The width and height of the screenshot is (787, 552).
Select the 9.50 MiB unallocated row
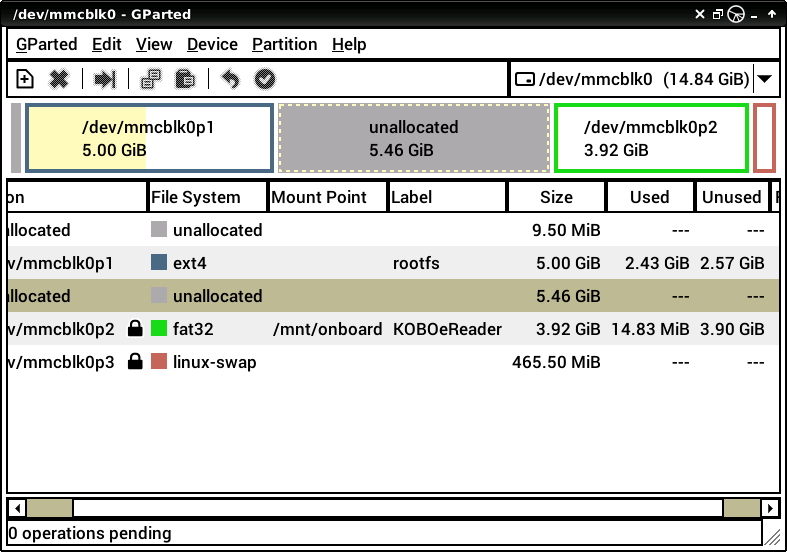394,230
